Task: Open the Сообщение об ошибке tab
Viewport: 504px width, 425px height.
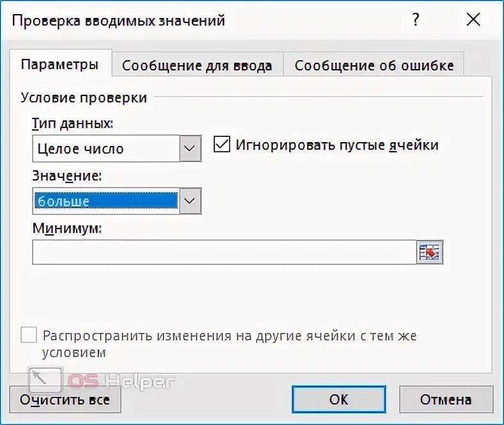Action: 374,66
